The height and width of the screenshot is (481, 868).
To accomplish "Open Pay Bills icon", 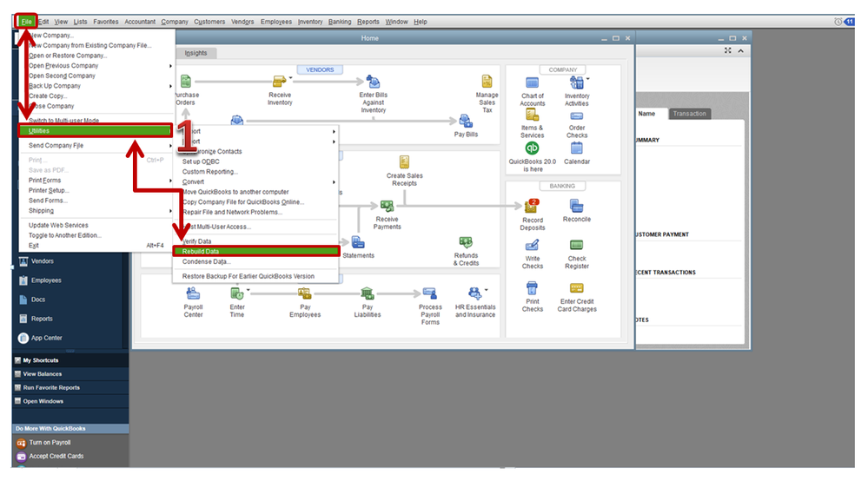I will 466,121.
